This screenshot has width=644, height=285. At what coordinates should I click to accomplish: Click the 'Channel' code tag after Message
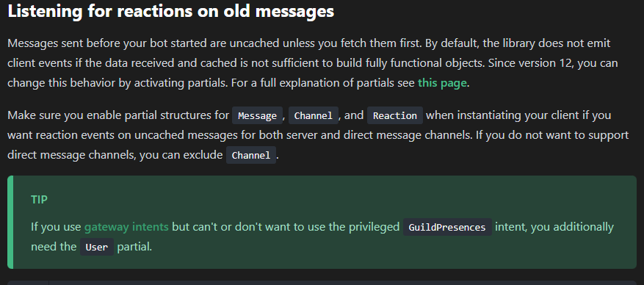(314, 115)
